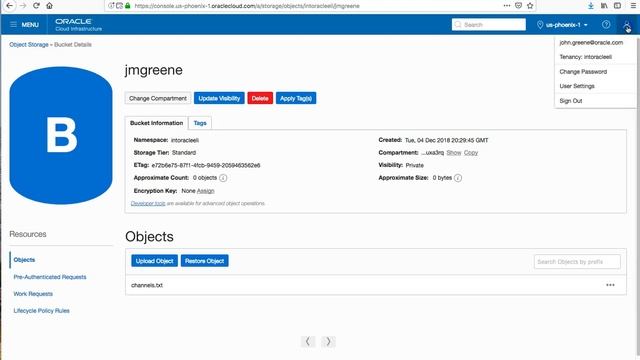This screenshot has width=640, height=360.
Task: Click the Upload Object button
Action: 154,261
